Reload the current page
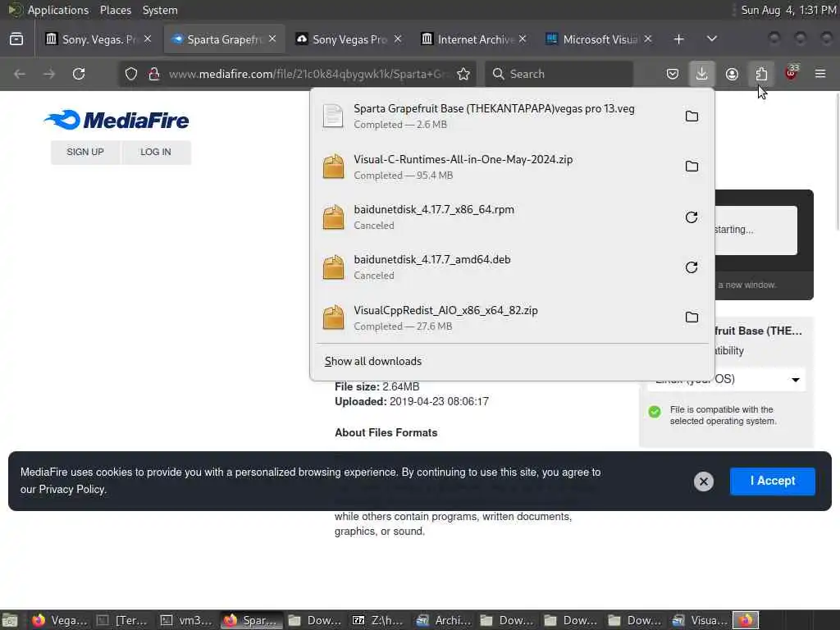 click(79, 74)
